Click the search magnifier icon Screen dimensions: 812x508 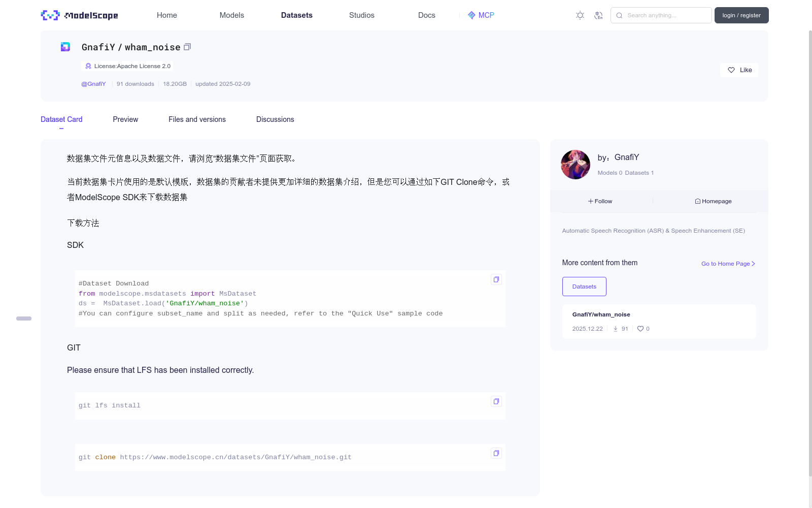click(619, 15)
